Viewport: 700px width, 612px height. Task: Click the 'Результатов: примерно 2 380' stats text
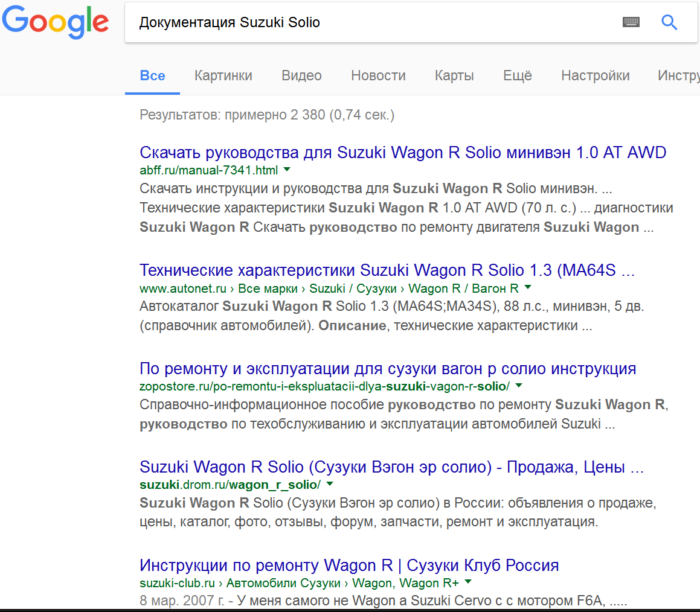point(267,115)
